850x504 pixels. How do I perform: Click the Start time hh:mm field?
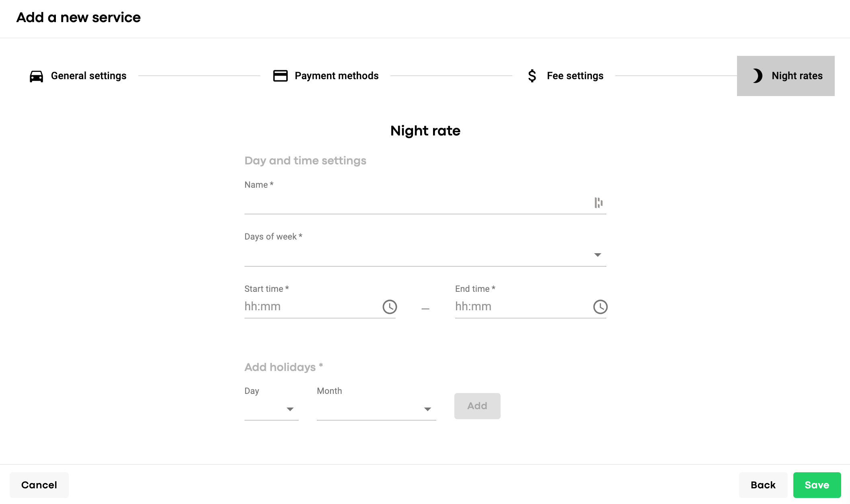(310, 307)
